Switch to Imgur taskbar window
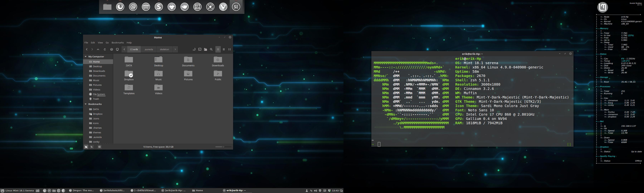 pyautogui.click(x=82, y=190)
